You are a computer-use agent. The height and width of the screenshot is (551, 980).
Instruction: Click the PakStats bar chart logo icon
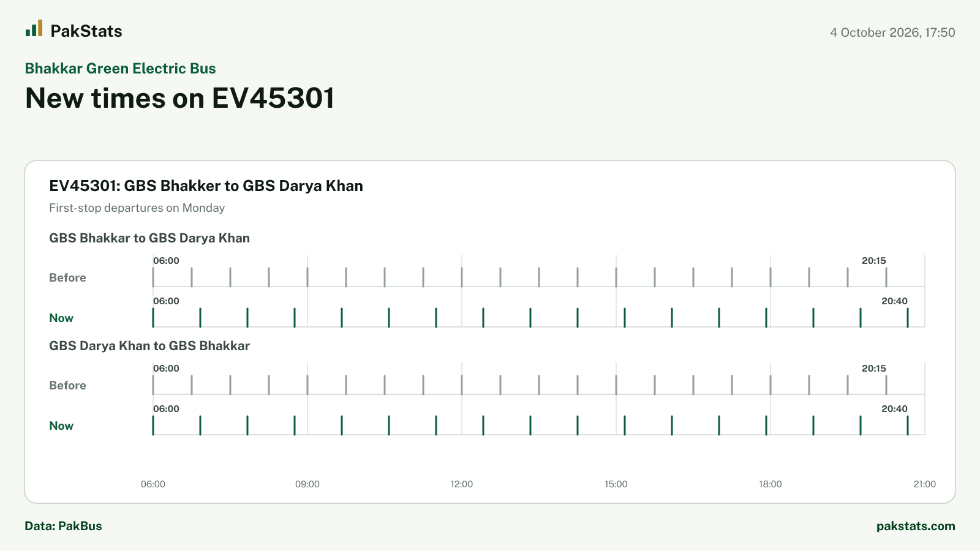pos(34,28)
